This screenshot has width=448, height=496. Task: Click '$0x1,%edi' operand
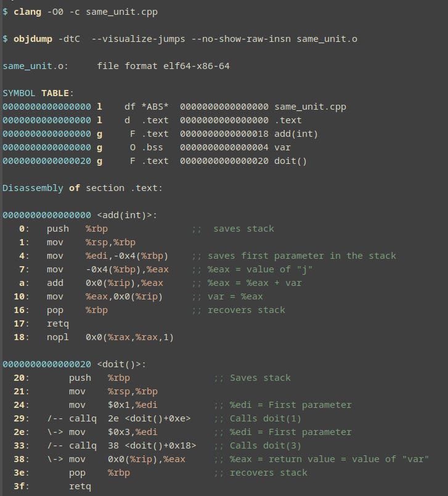[132, 405]
